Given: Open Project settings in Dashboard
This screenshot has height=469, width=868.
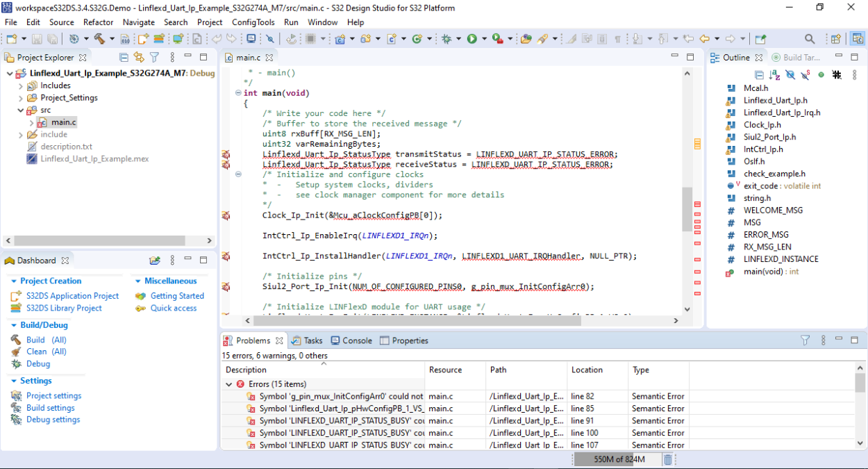Looking at the screenshot, I should (53, 396).
